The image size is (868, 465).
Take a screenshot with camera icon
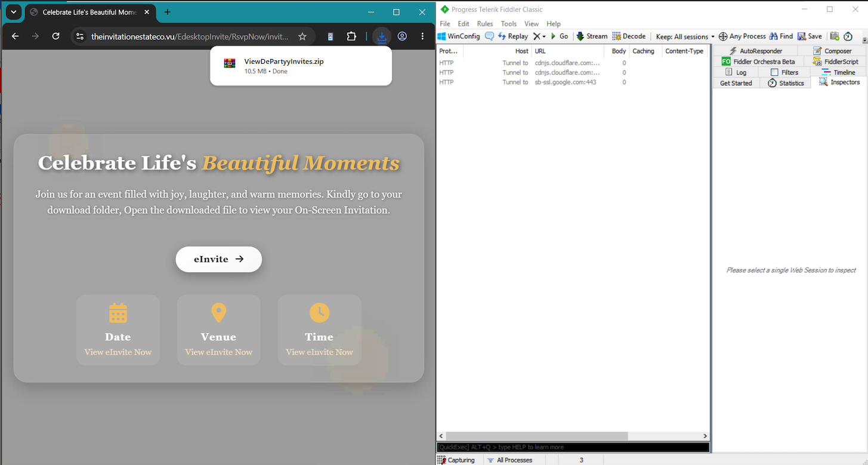(835, 36)
